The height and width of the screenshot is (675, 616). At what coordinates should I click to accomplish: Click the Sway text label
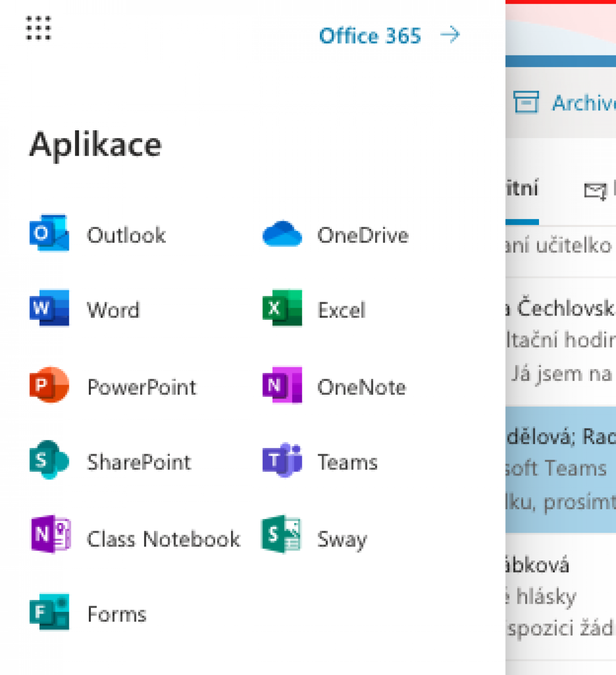342,540
